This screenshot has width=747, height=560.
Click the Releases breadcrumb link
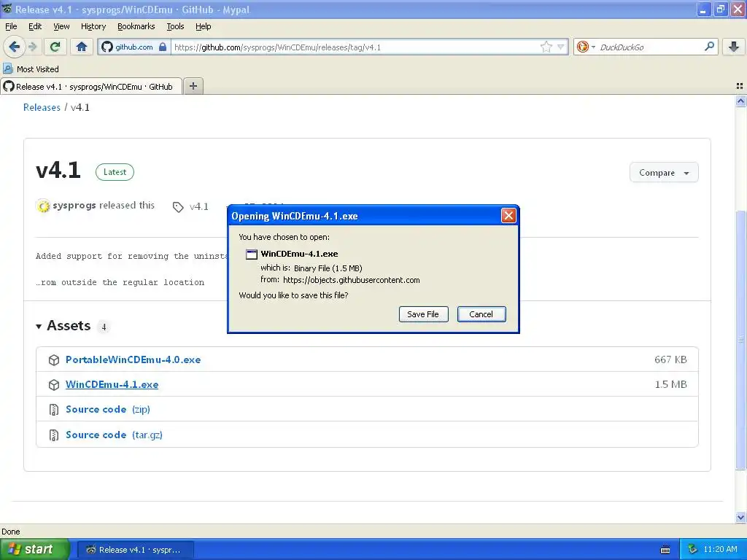42,108
